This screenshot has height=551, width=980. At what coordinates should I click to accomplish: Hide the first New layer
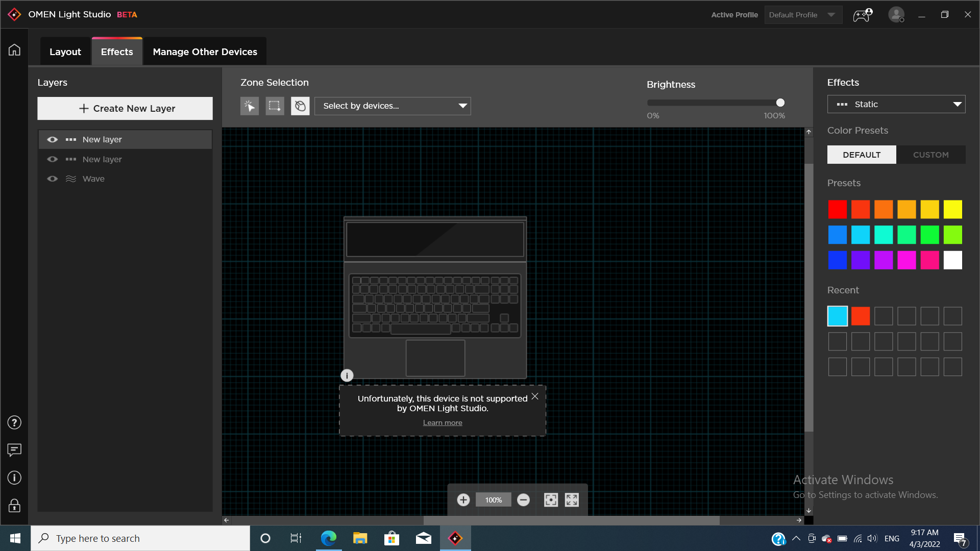pyautogui.click(x=52, y=140)
